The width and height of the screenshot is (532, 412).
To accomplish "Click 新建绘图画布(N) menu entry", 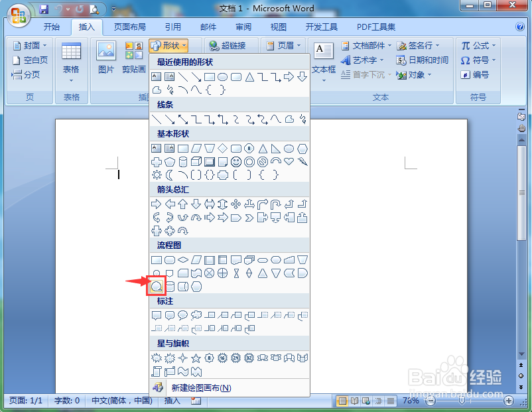I will (x=230, y=387).
